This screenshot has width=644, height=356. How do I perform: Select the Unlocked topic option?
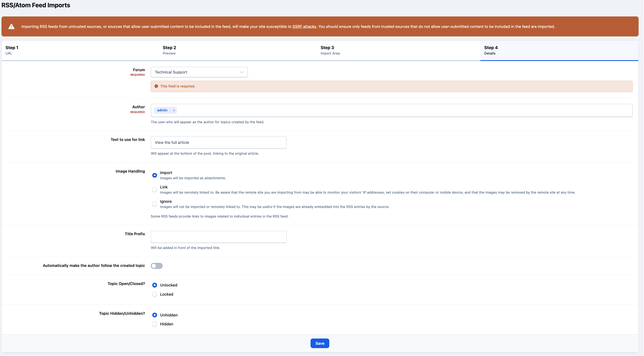point(155,285)
